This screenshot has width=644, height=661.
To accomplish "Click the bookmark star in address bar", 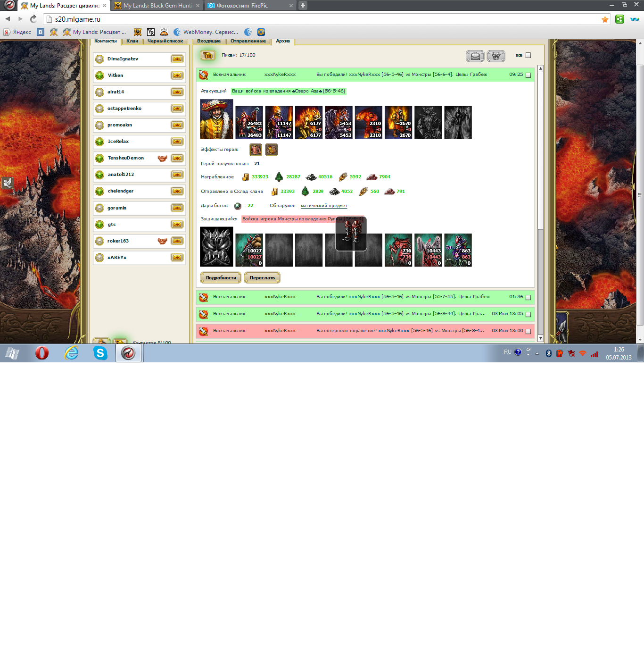I will pyautogui.click(x=605, y=19).
